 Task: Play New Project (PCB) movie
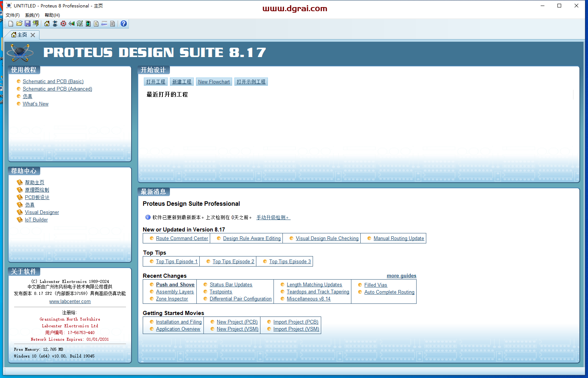tap(237, 322)
